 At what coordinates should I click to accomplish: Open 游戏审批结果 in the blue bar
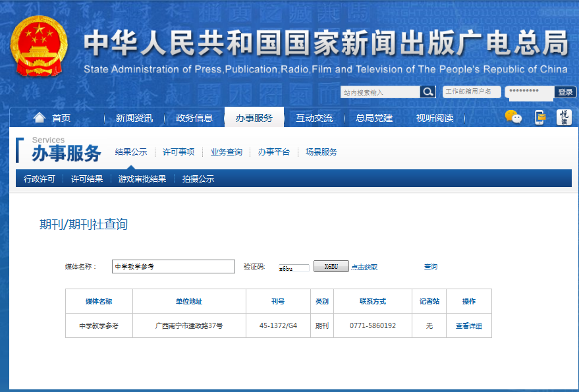[142, 179]
